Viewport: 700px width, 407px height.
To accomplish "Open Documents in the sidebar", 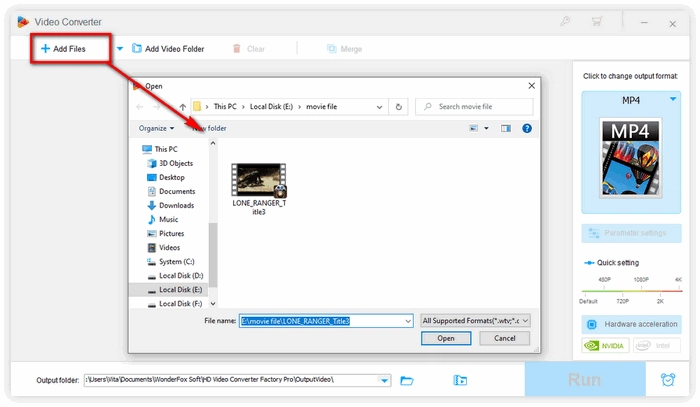I will click(171, 191).
